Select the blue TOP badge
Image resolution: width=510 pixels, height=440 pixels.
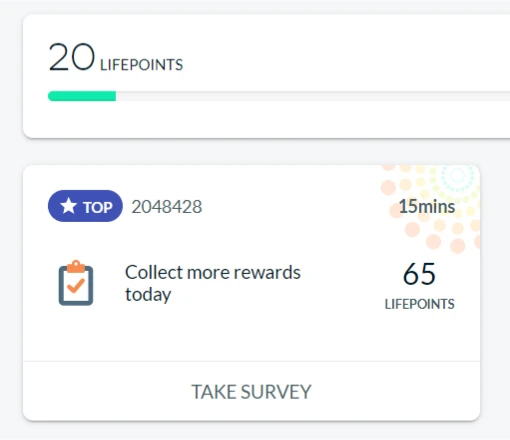click(85, 206)
